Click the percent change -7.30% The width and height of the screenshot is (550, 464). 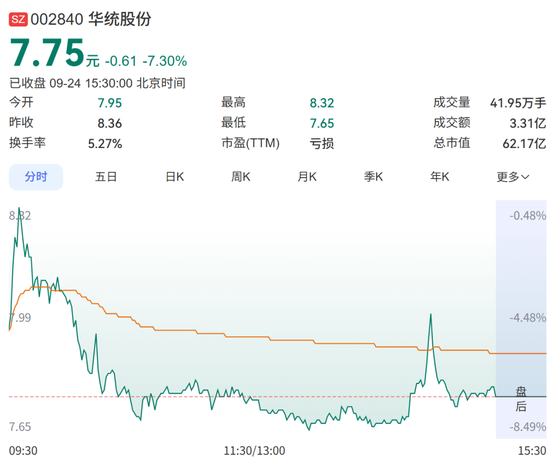tap(165, 61)
